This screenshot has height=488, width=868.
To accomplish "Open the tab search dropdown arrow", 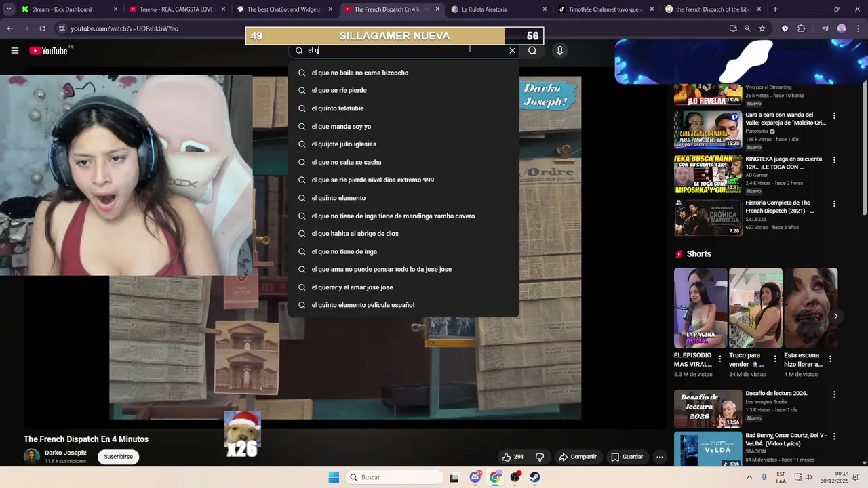I will point(8,9).
